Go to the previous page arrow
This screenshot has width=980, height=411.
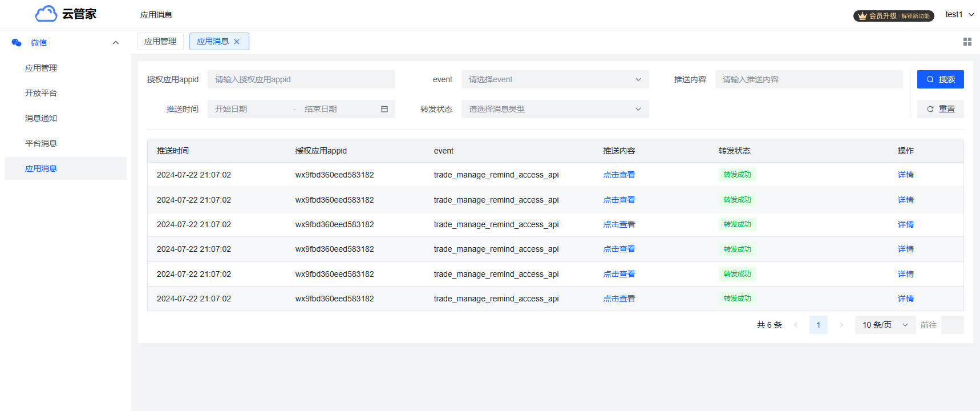click(796, 325)
